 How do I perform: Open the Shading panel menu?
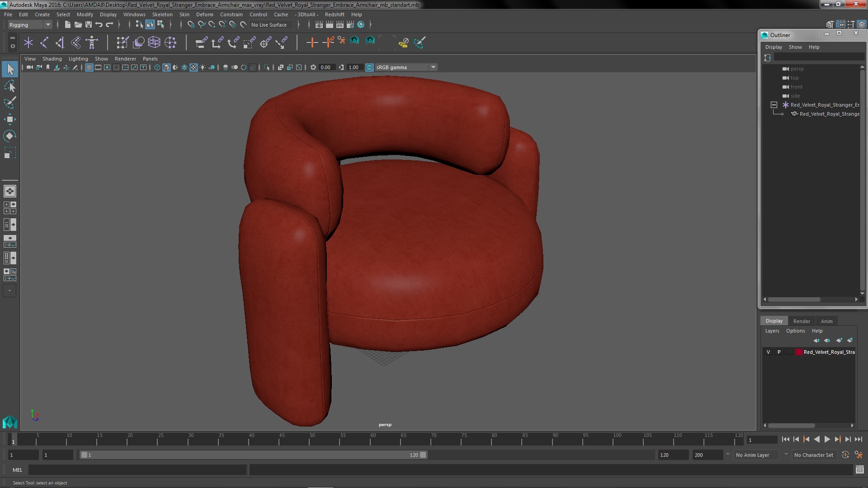tap(52, 59)
